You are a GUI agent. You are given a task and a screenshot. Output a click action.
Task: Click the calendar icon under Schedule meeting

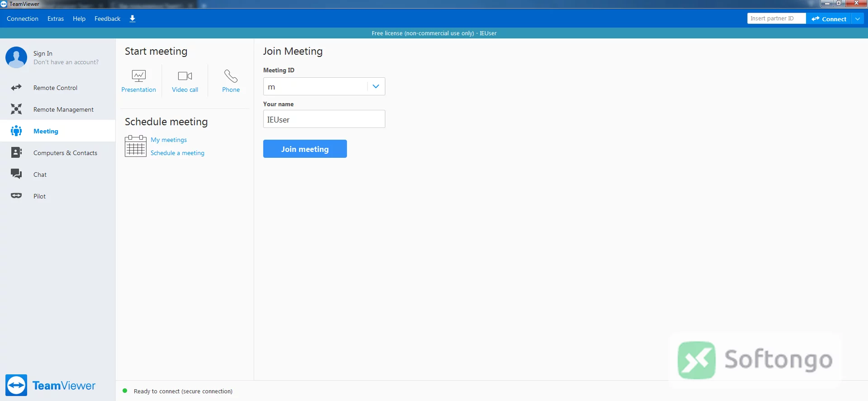click(136, 146)
